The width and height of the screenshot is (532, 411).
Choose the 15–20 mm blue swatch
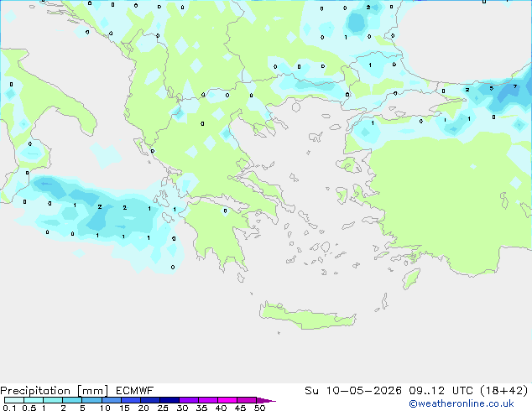[130, 400]
